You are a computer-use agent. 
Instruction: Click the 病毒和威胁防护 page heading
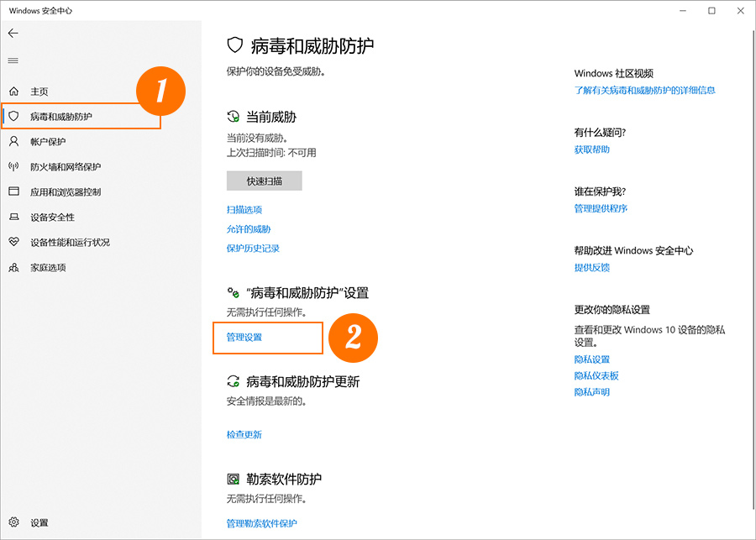point(312,46)
